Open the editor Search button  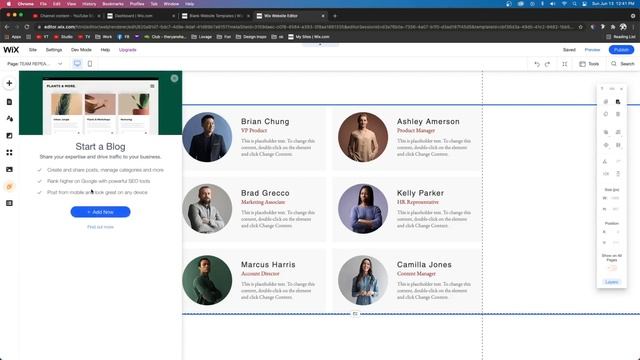pos(623,64)
